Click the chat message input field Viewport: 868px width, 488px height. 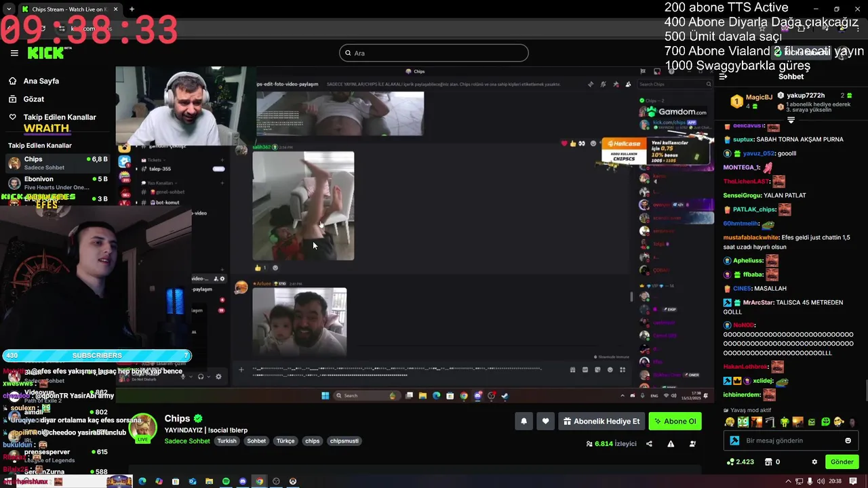pyautogui.click(x=791, y=441)
